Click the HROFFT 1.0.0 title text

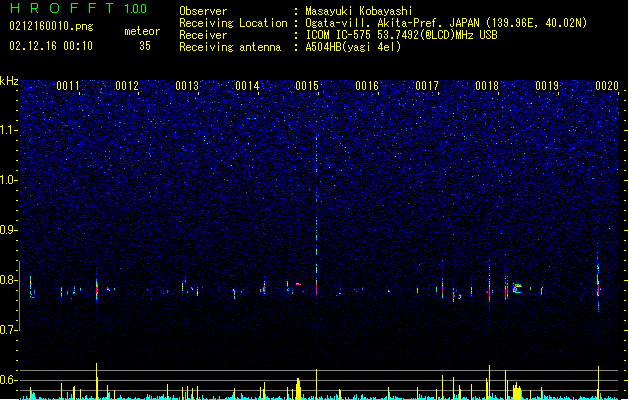[x=79, y=8]
